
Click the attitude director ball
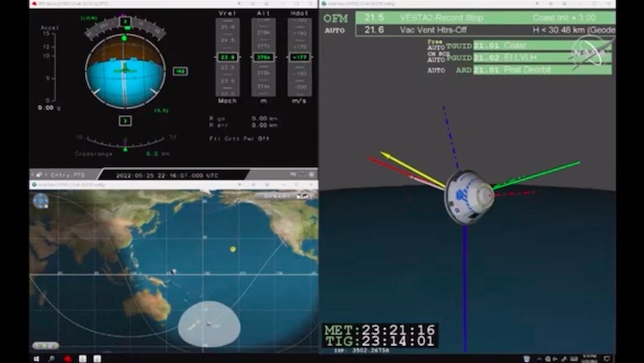(125, 71)
